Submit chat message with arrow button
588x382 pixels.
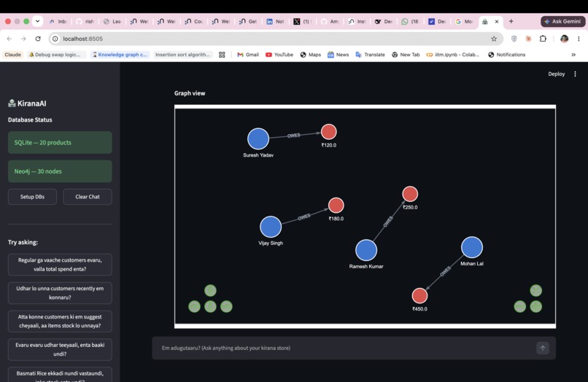pyautogui.click(x=542, y=348)
